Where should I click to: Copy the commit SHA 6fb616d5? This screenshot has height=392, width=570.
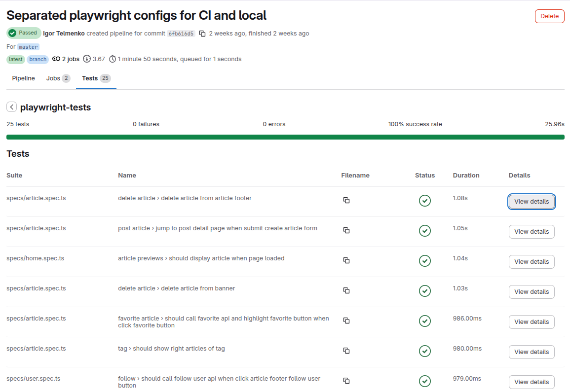[202, 34]
